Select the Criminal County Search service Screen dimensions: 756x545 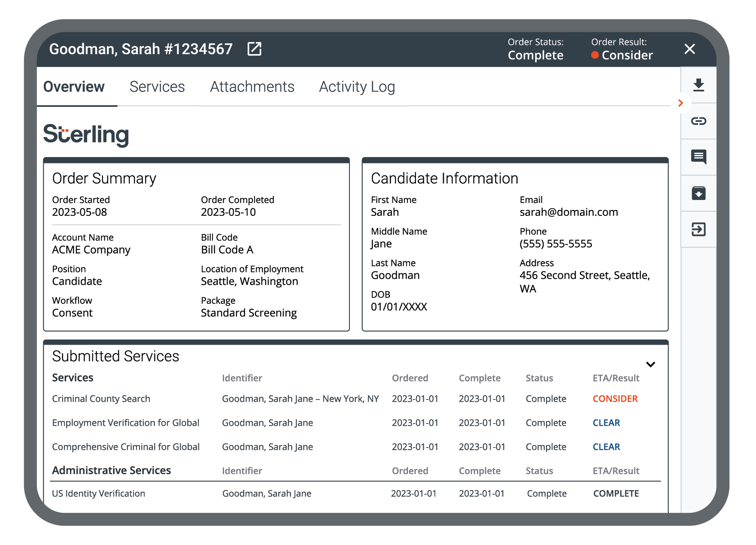101,399
